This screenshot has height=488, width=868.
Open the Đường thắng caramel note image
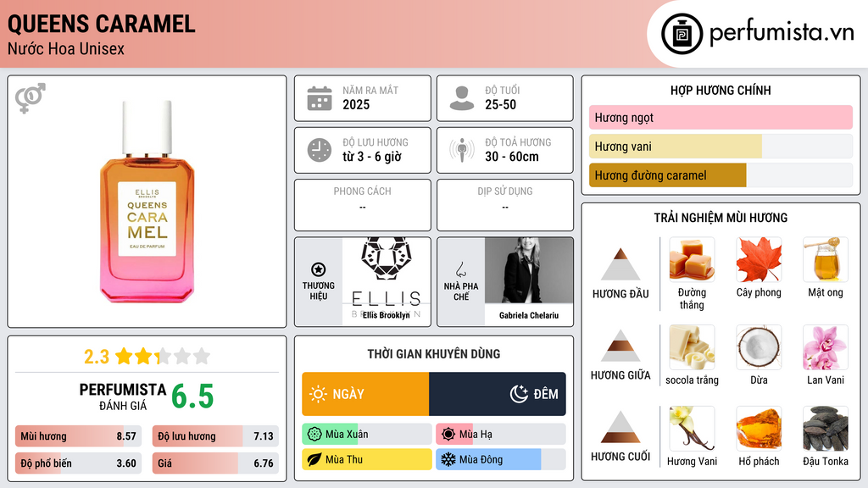(x=692, y=260)
